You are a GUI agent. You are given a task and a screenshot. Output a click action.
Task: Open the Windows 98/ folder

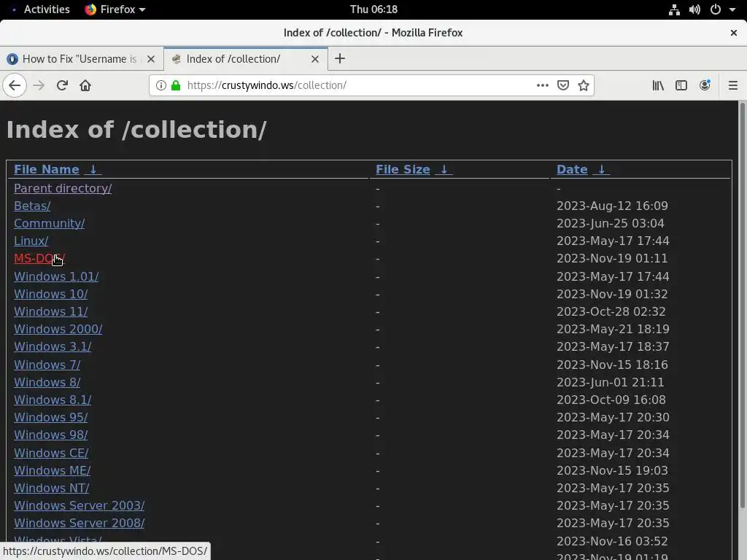coord(50,435)
